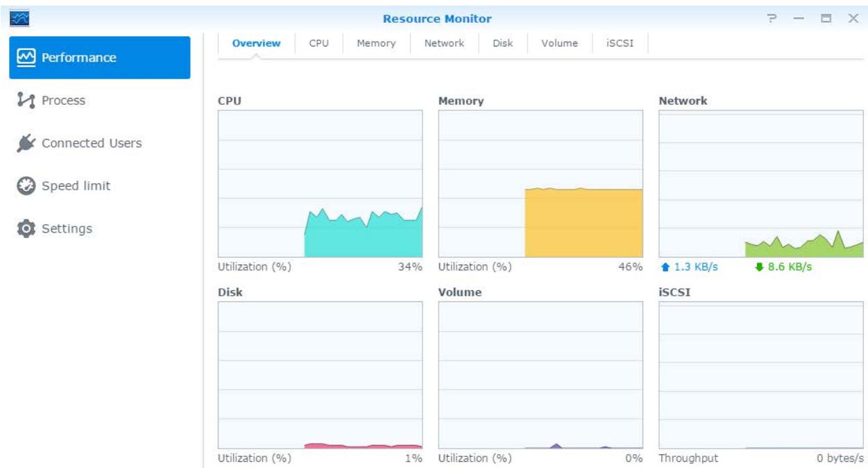Screen dimensions: 868x468
Task: Click the iSCSI heading above the graph
Action: click(674, 292)
